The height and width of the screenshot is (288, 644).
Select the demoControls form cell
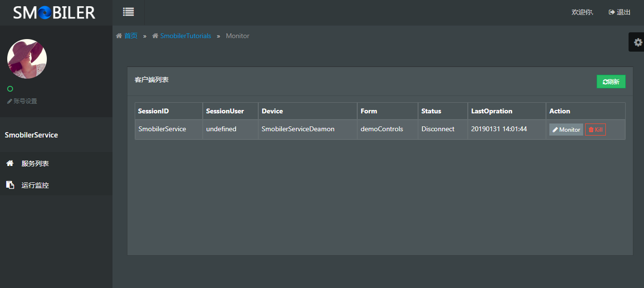coord(388,129)
